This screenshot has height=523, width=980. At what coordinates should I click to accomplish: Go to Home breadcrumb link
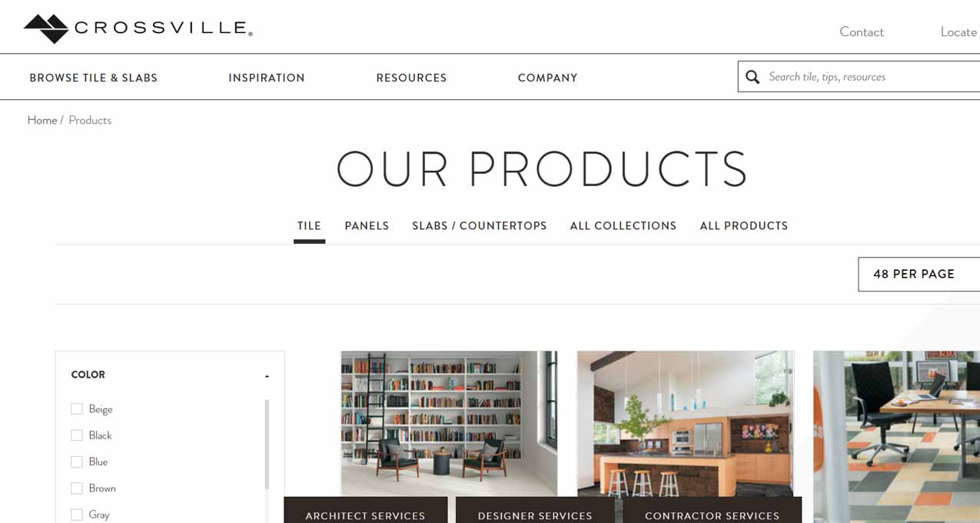42,120
